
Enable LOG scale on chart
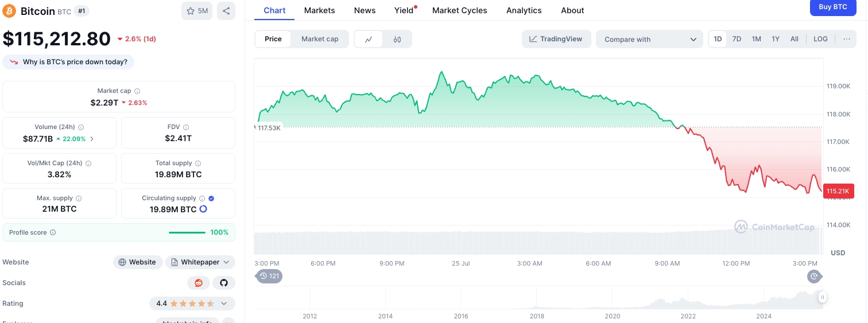[x=820, y=39]
